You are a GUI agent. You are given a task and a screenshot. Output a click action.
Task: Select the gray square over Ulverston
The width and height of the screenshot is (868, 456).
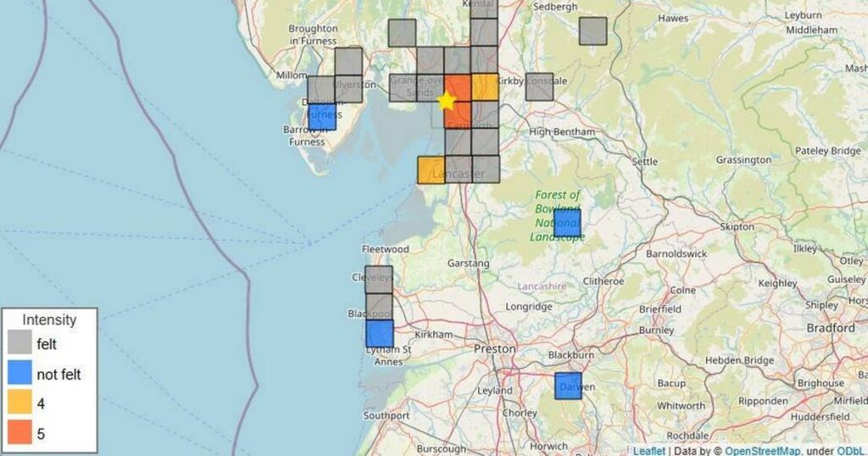(x=348, y=89)
